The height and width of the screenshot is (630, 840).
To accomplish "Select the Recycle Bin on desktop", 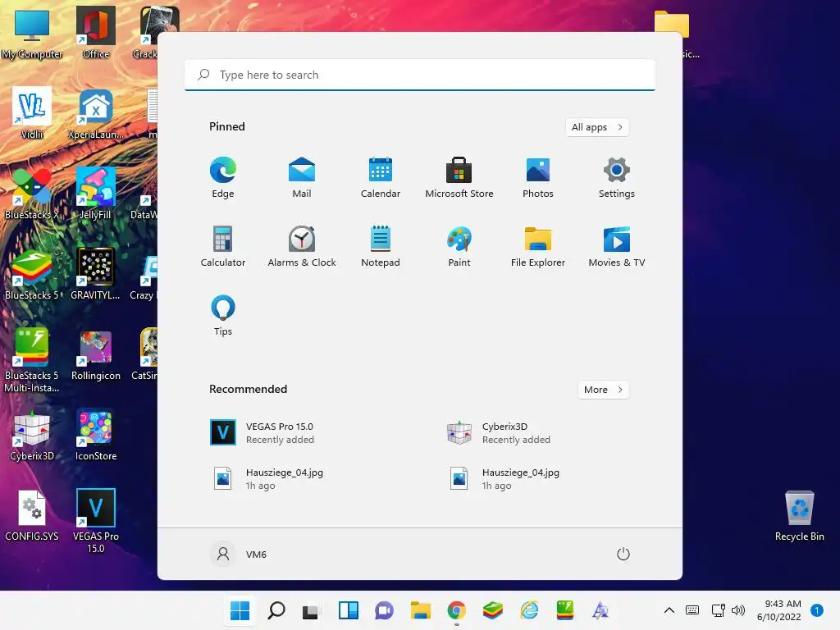I will (799, 515).
